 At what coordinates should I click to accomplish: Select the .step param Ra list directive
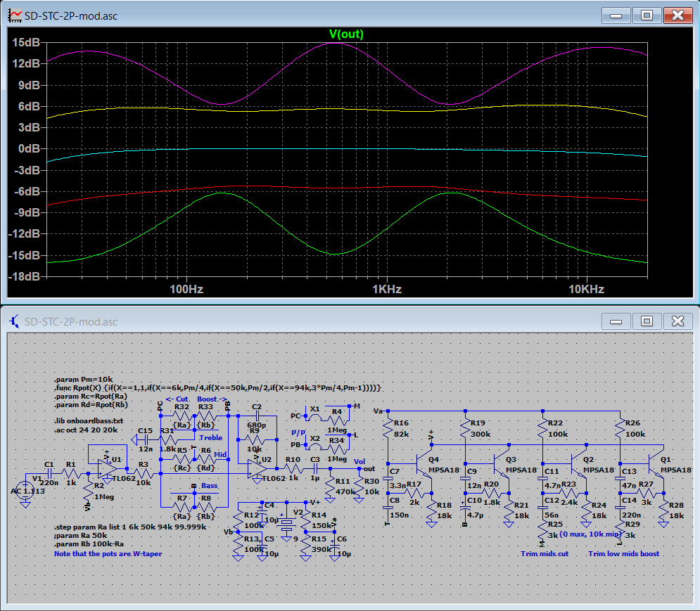[x=130, y=527]
